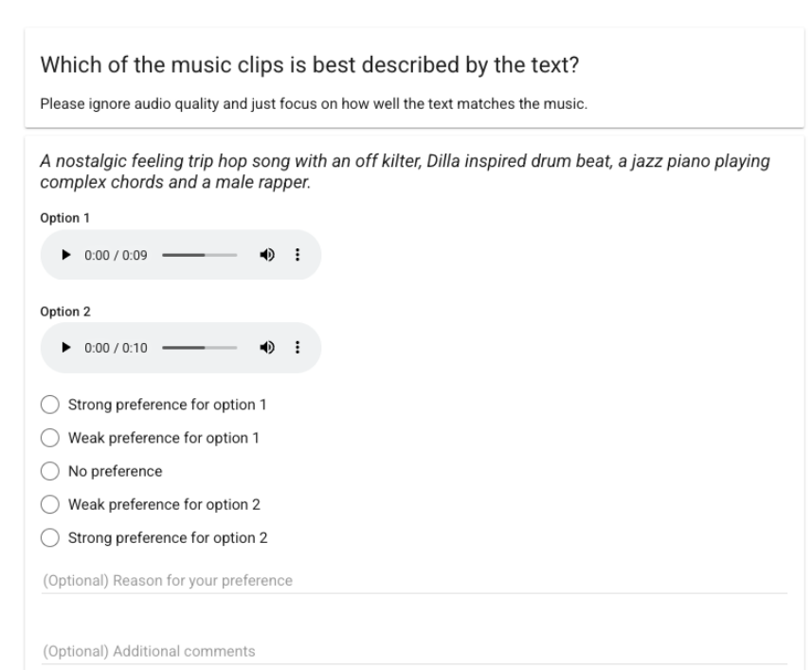The height and width of the screenshot is (670, 812).
Task: Click Option 2 audio progress bar
Action: tap(198, 348)
